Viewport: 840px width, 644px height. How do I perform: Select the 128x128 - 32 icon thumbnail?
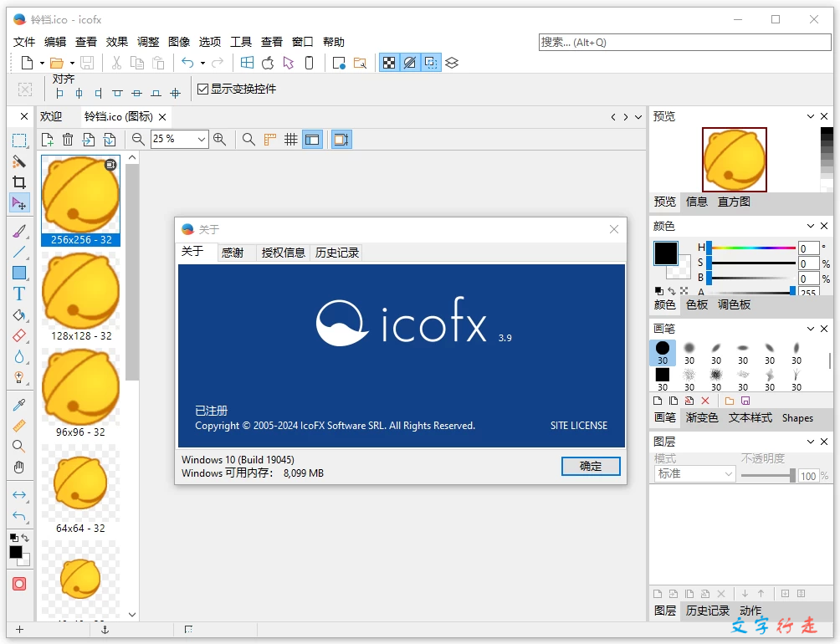click(81, 297)
